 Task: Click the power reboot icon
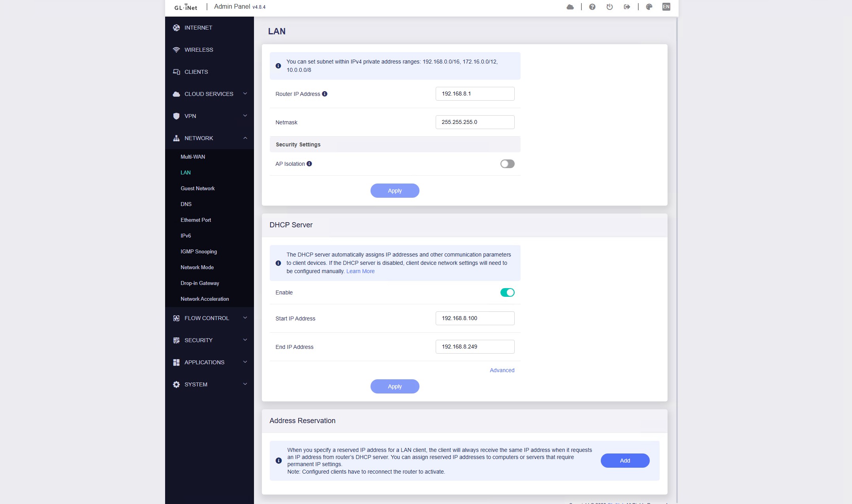[x=609, y=7]
